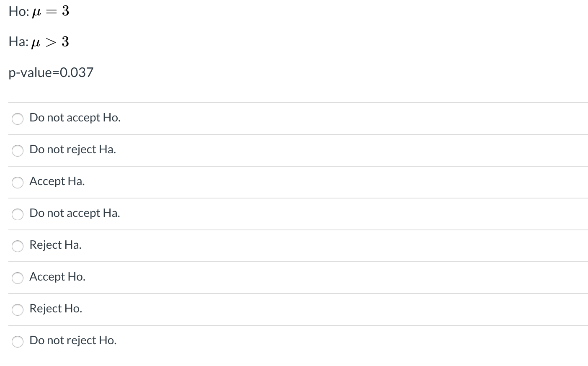Click the 'μ > 3' math expression
This screenshot has height=366, width=588.
50,42
